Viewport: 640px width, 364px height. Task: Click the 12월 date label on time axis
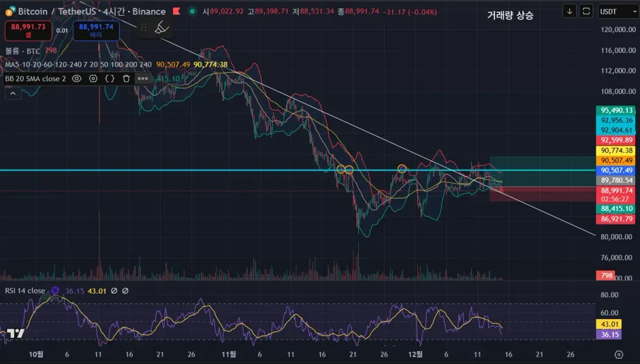click(x=415, y=354)
